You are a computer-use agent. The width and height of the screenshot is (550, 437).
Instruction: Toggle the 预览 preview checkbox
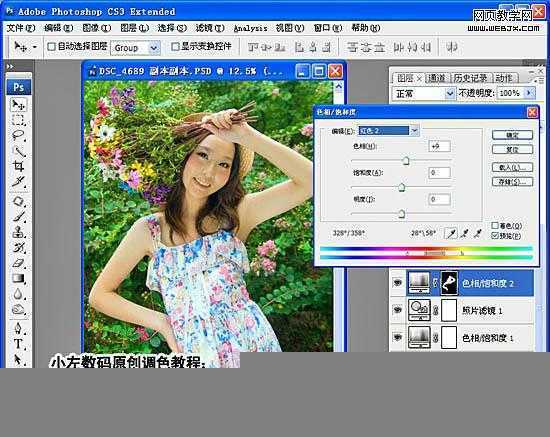[495, 236]
